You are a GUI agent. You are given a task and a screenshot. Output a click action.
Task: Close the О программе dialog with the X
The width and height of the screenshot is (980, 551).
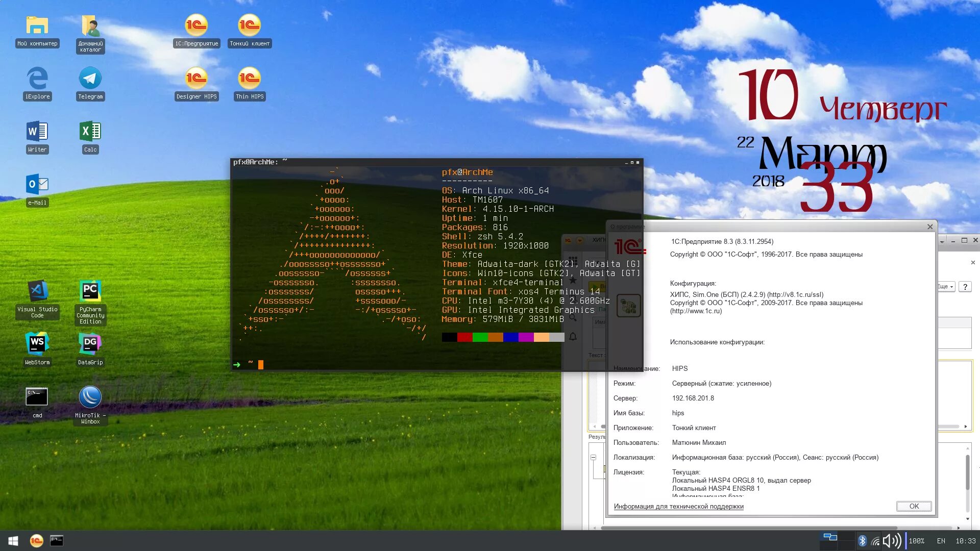click(929, 227)
